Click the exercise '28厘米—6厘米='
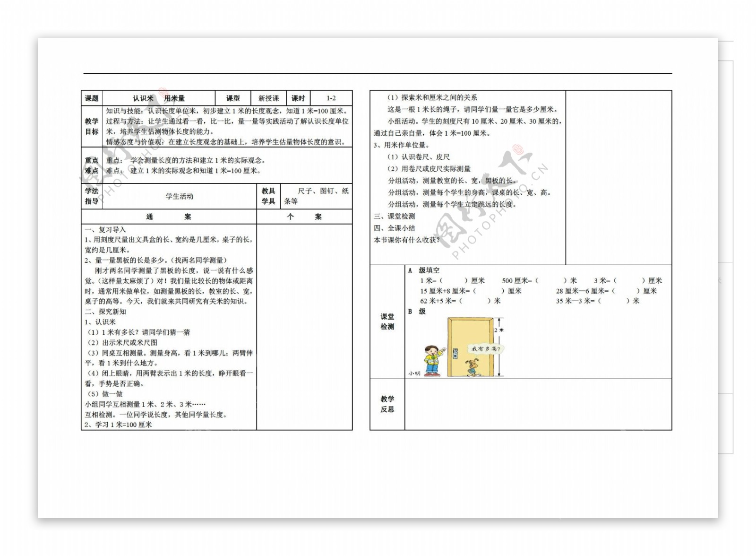756x556 pixels. (x=606, y=291)
